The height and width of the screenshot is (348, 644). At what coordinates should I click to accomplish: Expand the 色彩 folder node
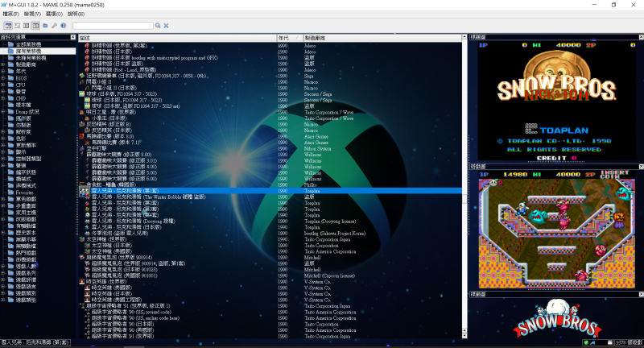[3, 139]
